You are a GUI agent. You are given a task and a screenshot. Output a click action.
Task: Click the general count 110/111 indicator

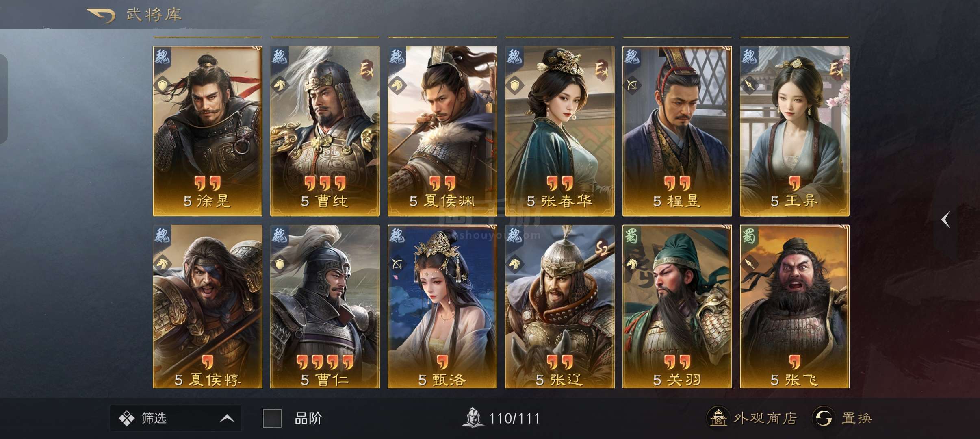pyautogui.click(x=501, y=418)
